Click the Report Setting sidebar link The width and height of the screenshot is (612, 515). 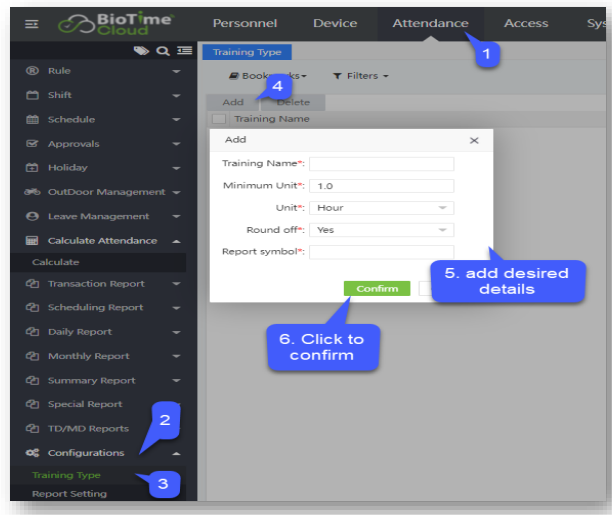[x=69, y=494]
